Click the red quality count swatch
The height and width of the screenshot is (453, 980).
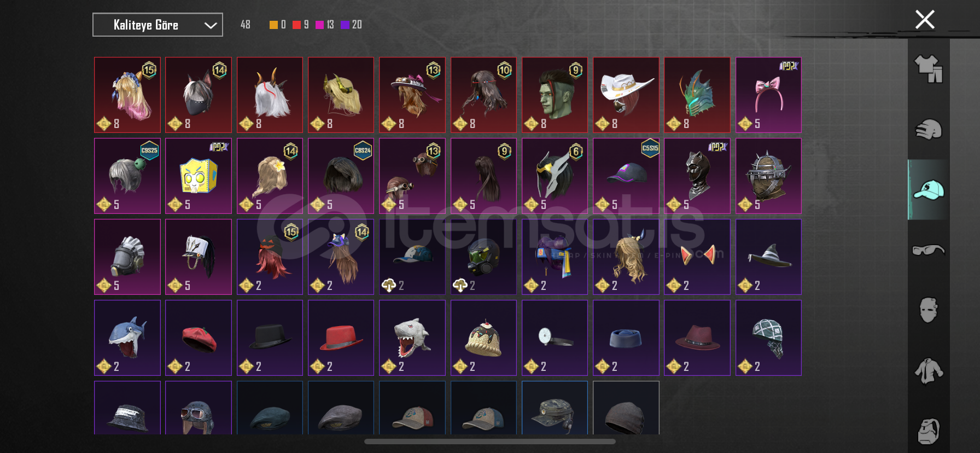(x=296, y=25)
